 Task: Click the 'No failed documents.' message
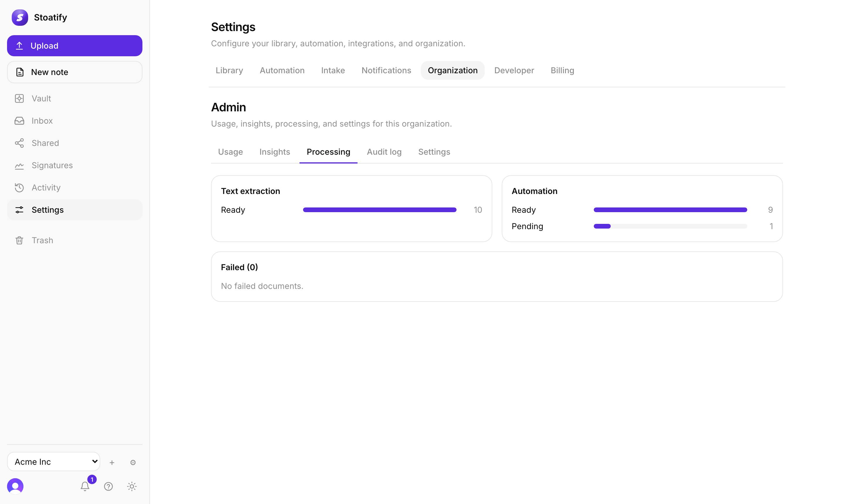[262, 286]
